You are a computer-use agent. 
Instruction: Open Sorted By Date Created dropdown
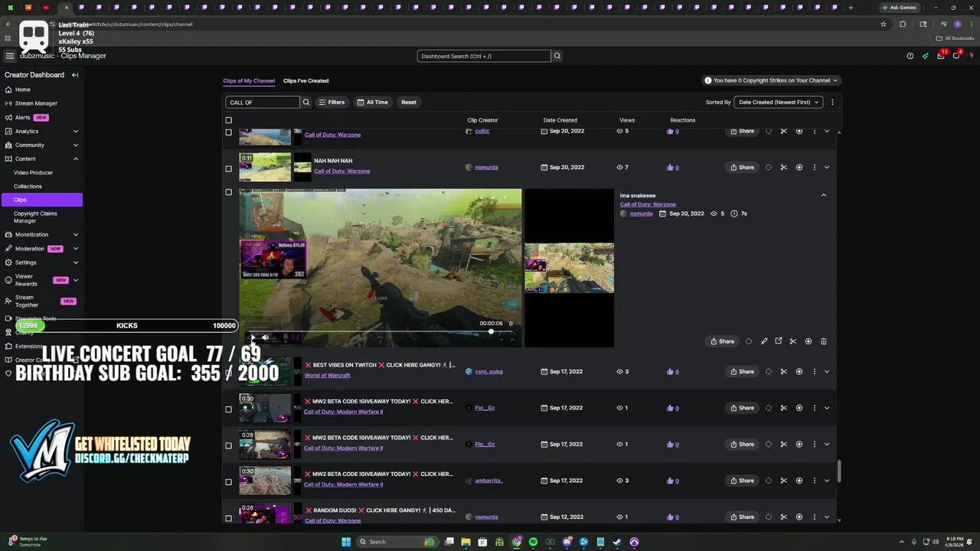tap(779, 102)
